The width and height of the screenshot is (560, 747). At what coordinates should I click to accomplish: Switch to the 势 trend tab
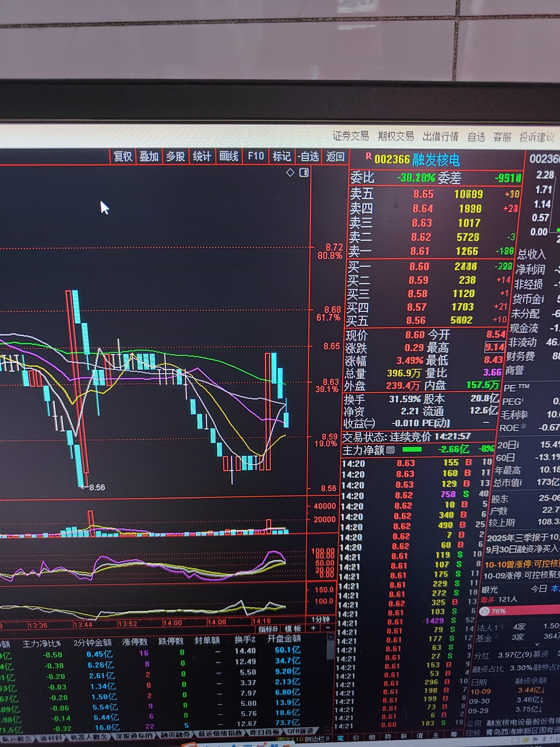coord(388,737)
